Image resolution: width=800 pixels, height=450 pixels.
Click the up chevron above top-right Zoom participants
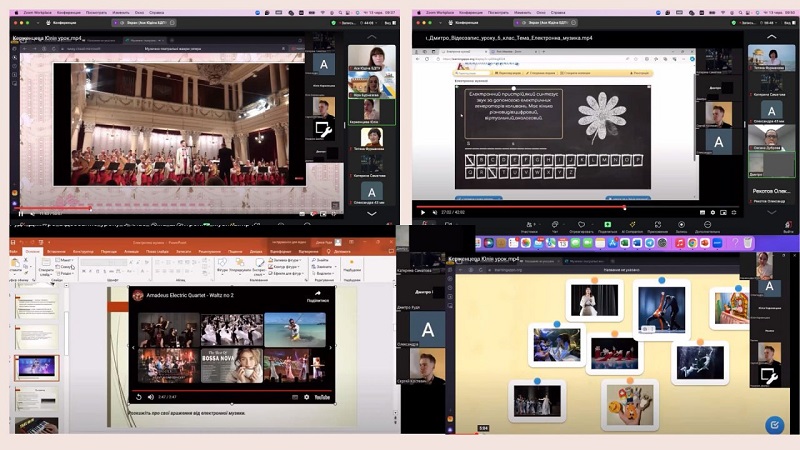(771, 37)
